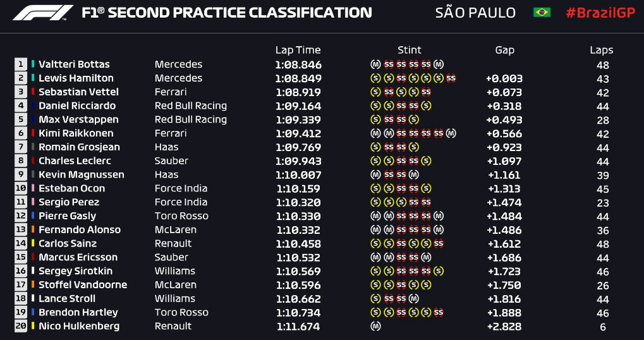Click the first soft tyre in Verstappen's stint
Screen dimensions: 644x340
coord(375,119)
